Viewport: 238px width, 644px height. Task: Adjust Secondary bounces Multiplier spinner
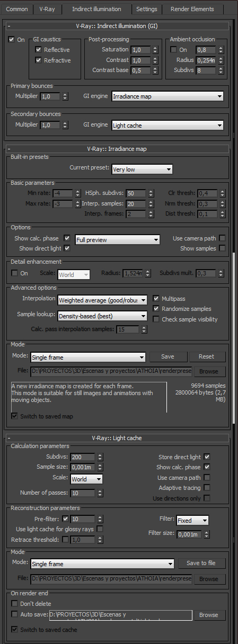(x=65, y=126)
